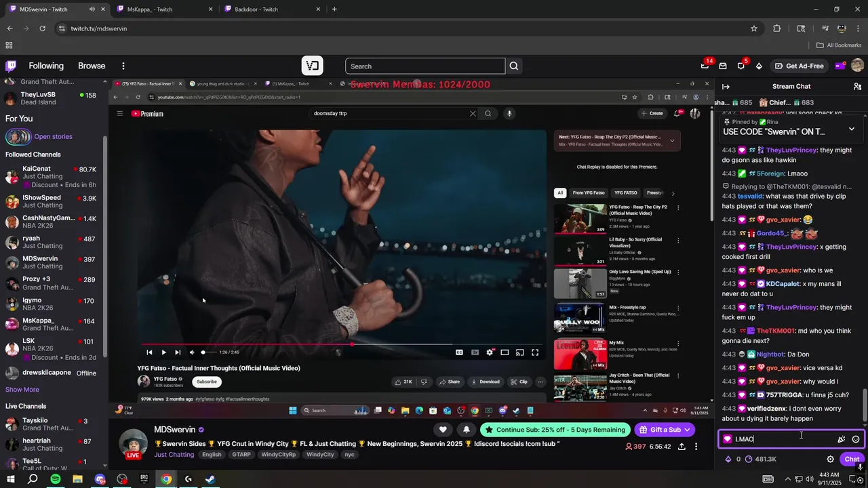Click the magnifier search button
This screenshot has width=868, height=488.
pos(514,66)
